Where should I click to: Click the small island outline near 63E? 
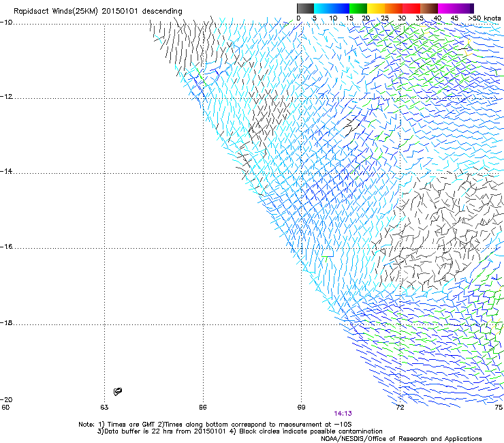pos(118,391)
